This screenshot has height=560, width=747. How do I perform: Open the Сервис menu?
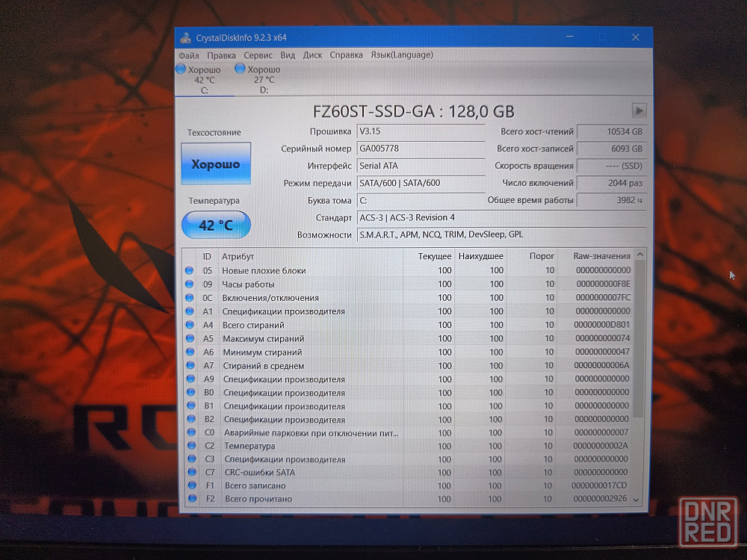click(258, 55)
